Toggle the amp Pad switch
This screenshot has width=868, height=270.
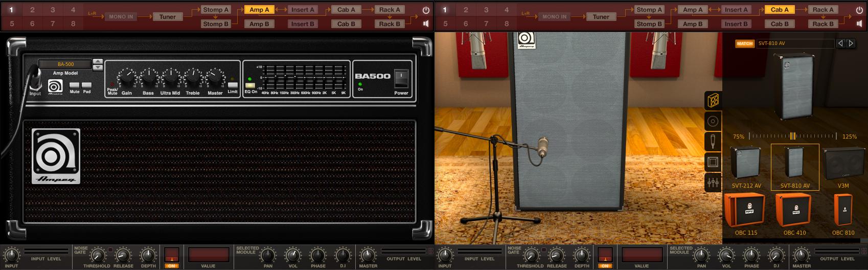coord(87,85)
